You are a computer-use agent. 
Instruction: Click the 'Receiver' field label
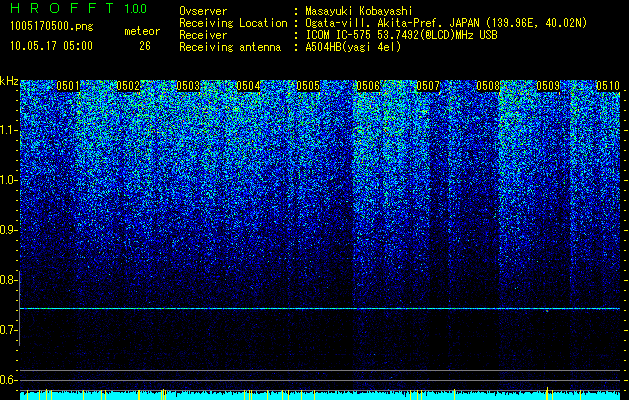[203, 35]
